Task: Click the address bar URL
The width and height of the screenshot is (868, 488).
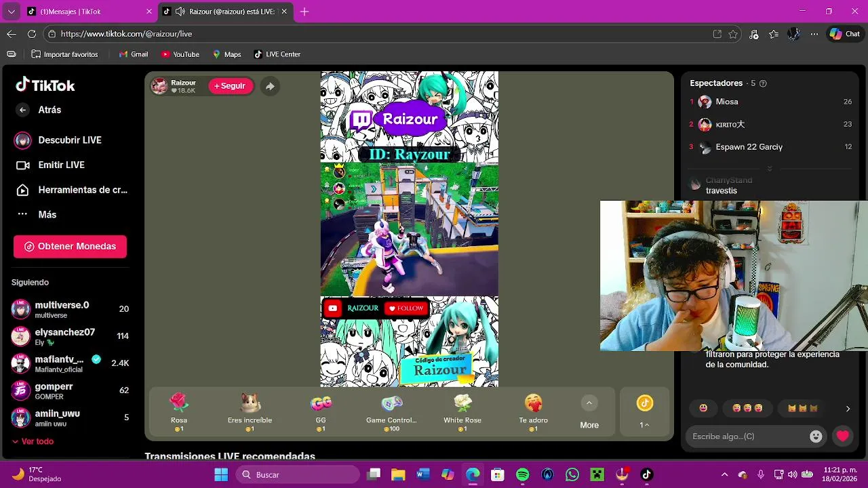Action: click(126, 34)
